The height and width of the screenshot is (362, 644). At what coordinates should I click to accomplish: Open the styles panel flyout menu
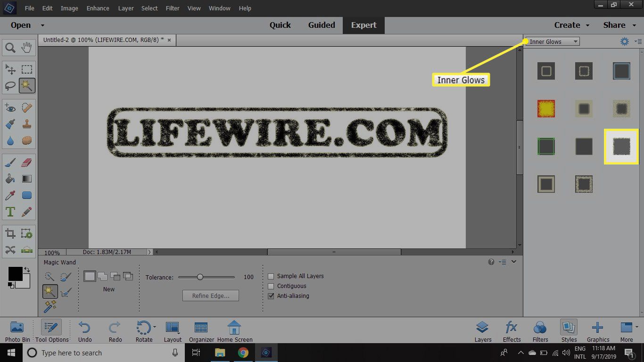pyautogui.click(x=638, y=41)
